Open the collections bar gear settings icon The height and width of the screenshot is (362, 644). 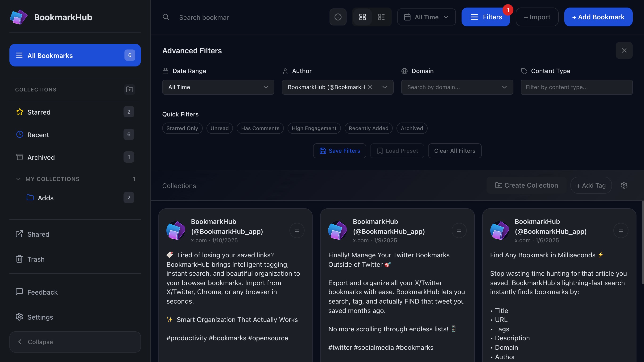624,185
